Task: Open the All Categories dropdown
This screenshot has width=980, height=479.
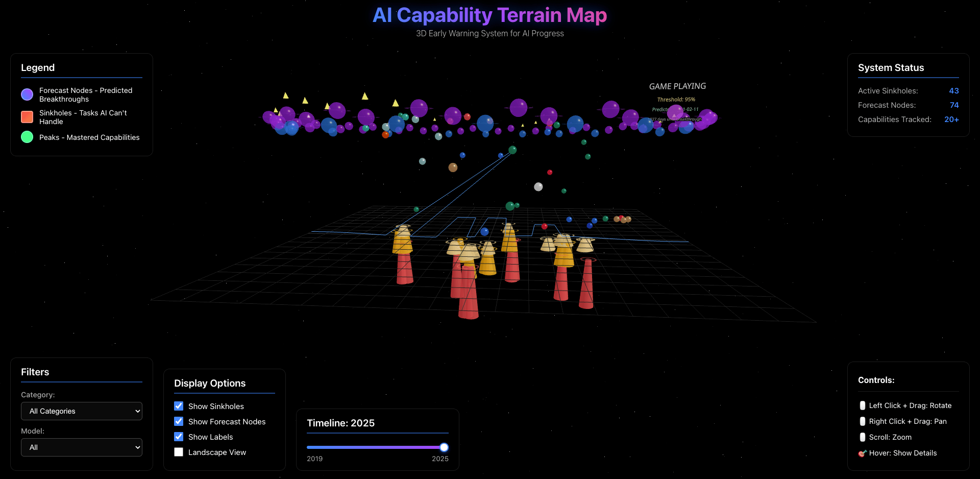Action: (x=82, y=411)
